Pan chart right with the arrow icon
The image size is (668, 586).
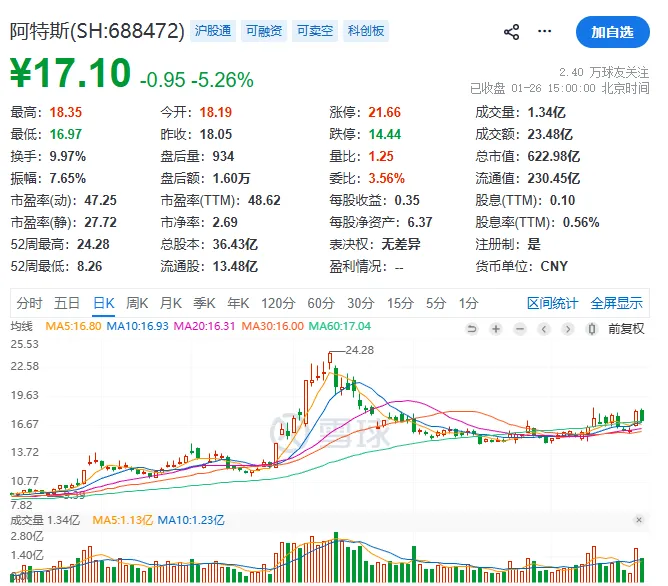[568, 329]
